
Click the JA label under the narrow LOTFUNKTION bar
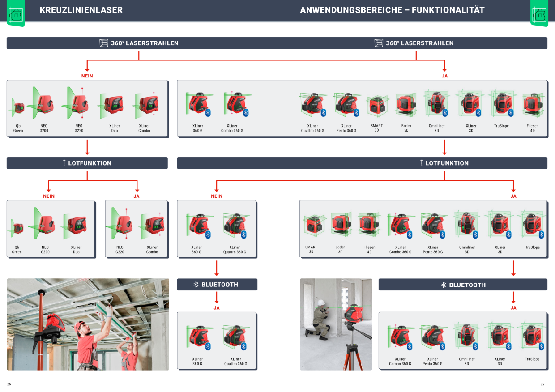pyautogui.click(x=137, y=196)
